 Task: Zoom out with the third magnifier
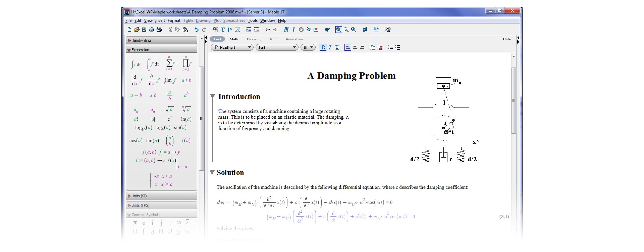tap(354, 30)
